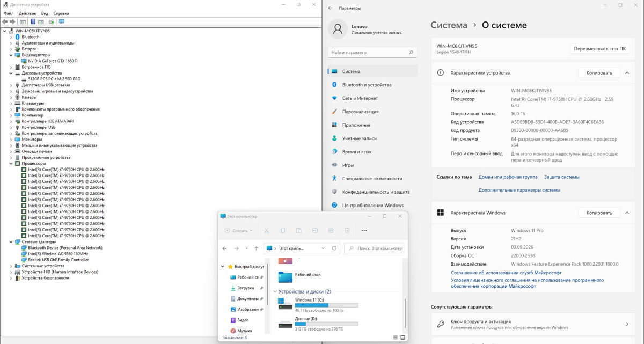Click the Lenovo user account avatar
644x344 pixels.
coord(338,30)
